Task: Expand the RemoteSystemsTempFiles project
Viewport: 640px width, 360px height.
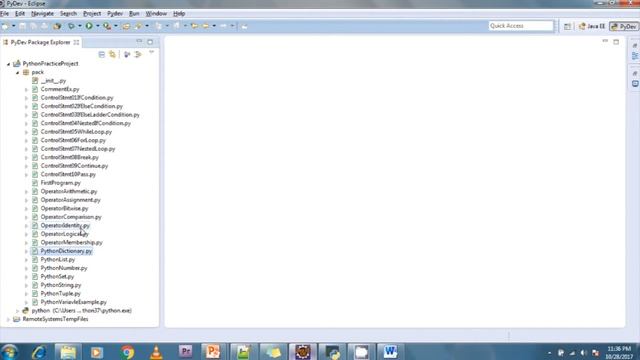Action: pos(8,320)
